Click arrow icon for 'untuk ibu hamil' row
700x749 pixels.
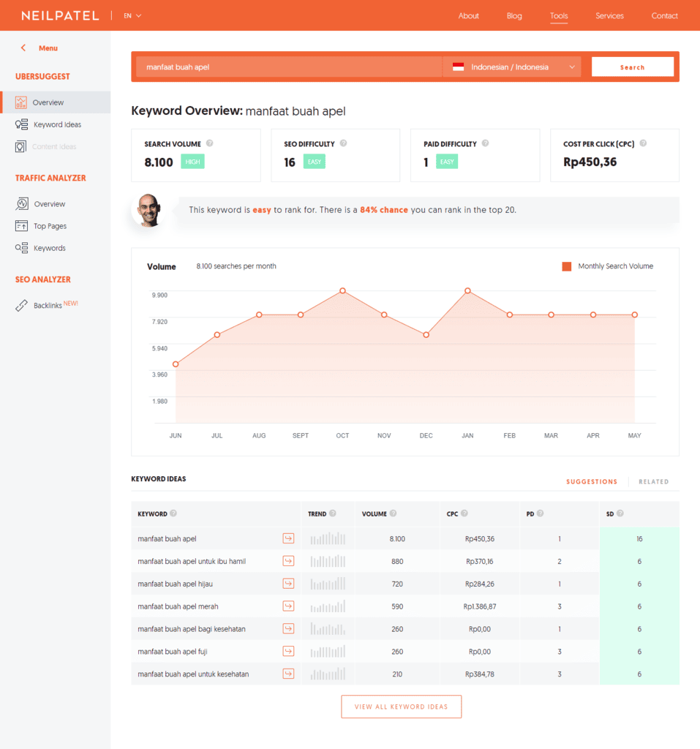288,561
